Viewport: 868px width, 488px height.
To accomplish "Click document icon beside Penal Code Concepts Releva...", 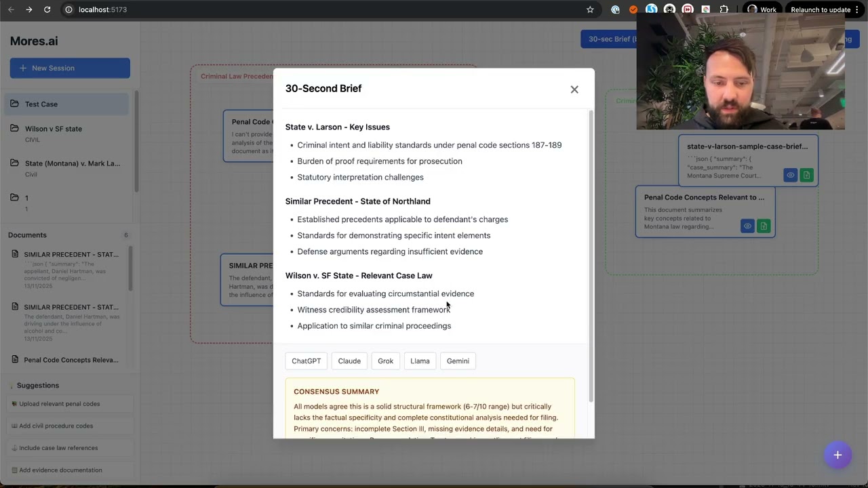I will (x=15, y=359).
